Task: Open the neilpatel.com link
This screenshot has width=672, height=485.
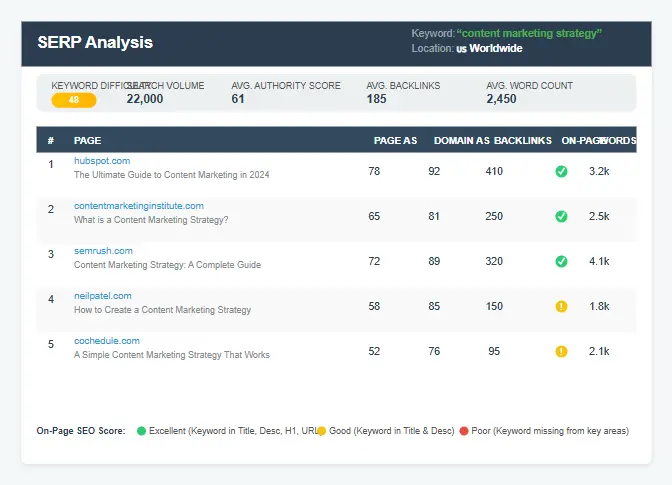Action: point(102,296)
